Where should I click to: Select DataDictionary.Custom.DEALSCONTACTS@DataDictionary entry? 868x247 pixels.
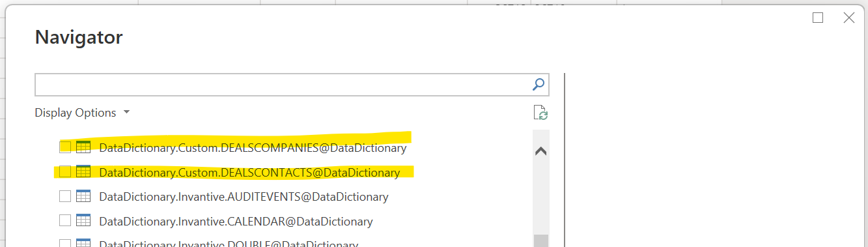(249, 173)
